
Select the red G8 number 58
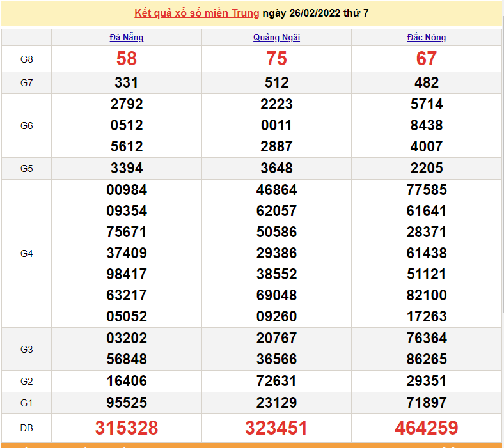[x=127, y=59]
